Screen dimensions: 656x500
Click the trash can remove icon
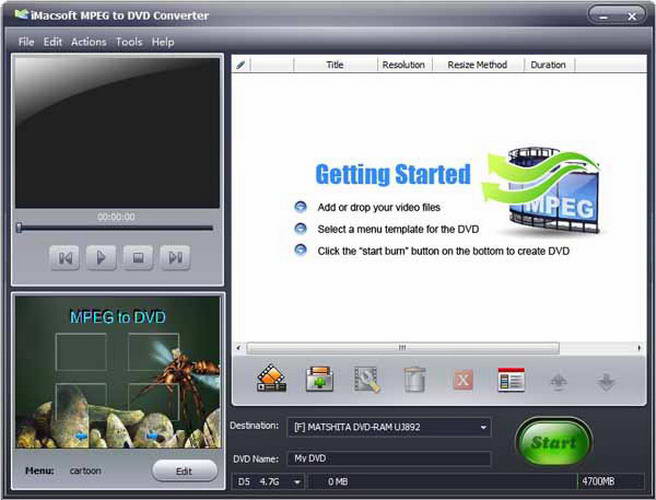[415, 379]
